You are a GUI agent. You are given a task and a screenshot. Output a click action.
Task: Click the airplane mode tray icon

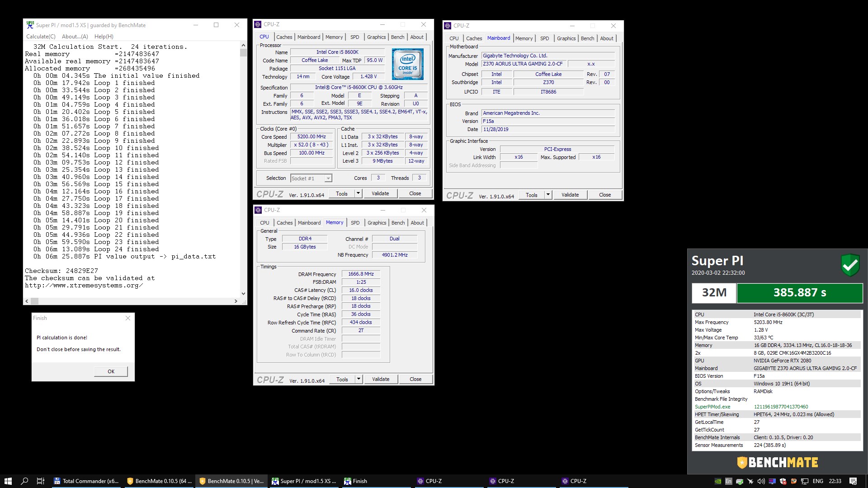pyautogui.click(x=750, y=481)
